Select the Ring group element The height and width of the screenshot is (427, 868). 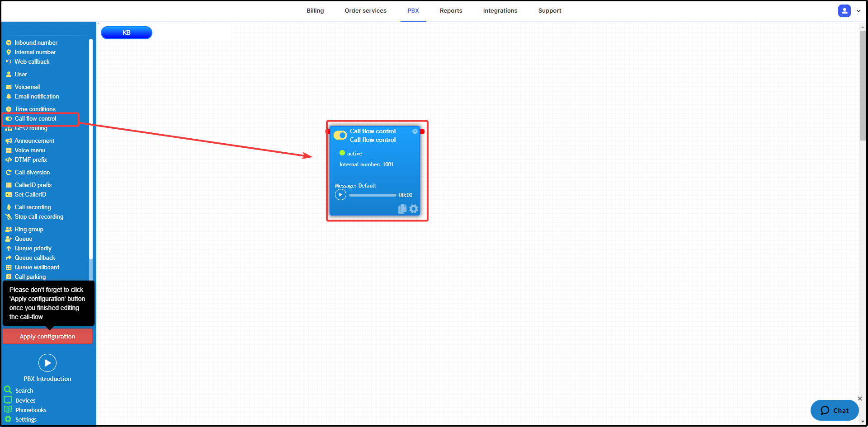coord(29,230)
